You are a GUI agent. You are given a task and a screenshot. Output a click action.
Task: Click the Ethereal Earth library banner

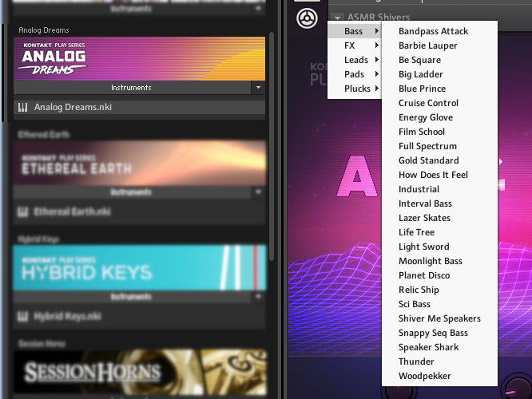tap(139, 164)
